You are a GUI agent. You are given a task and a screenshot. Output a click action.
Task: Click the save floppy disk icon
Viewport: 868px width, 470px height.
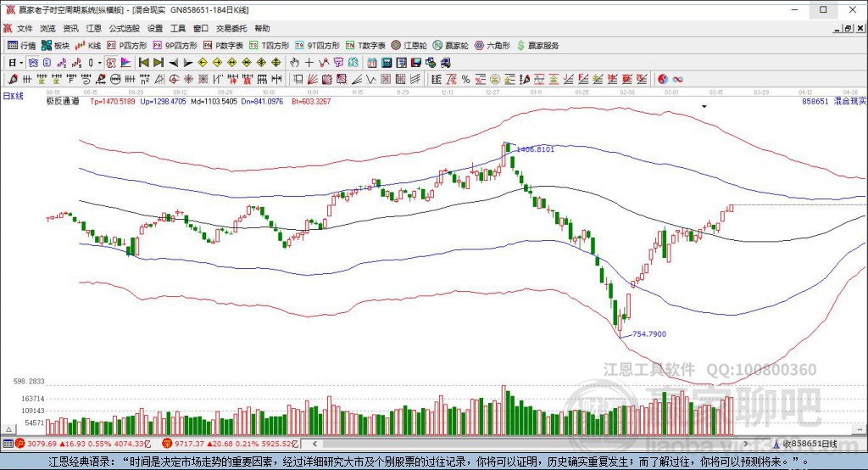(415, 63)
